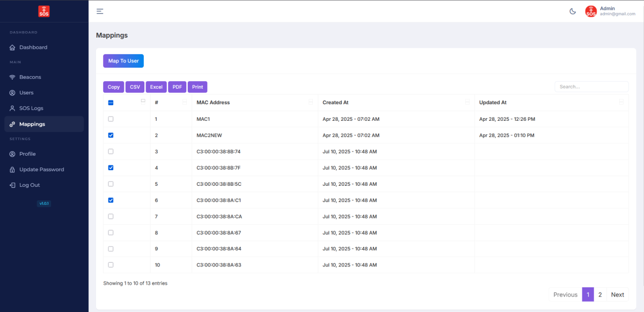
Task: Open the Admin profile avatar
Action: [x=591, y=11]
